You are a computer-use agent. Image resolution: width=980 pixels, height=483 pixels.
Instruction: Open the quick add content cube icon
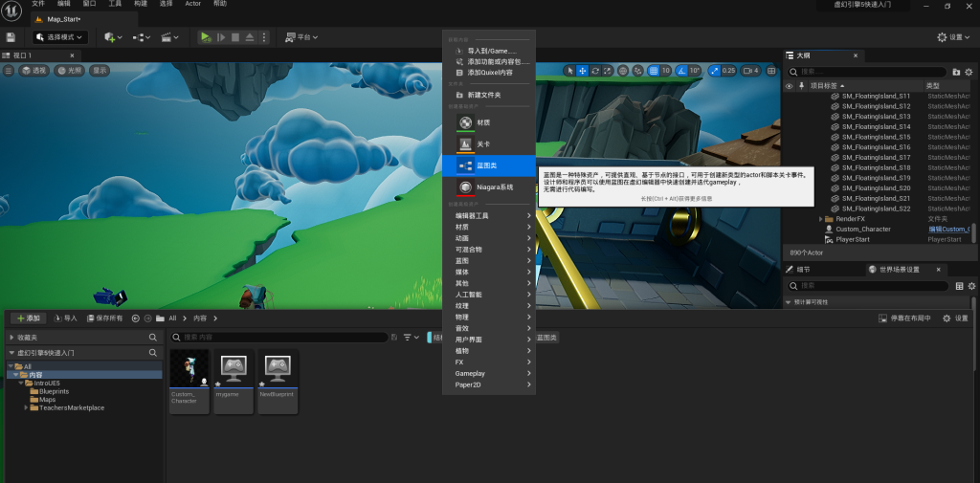113,37
